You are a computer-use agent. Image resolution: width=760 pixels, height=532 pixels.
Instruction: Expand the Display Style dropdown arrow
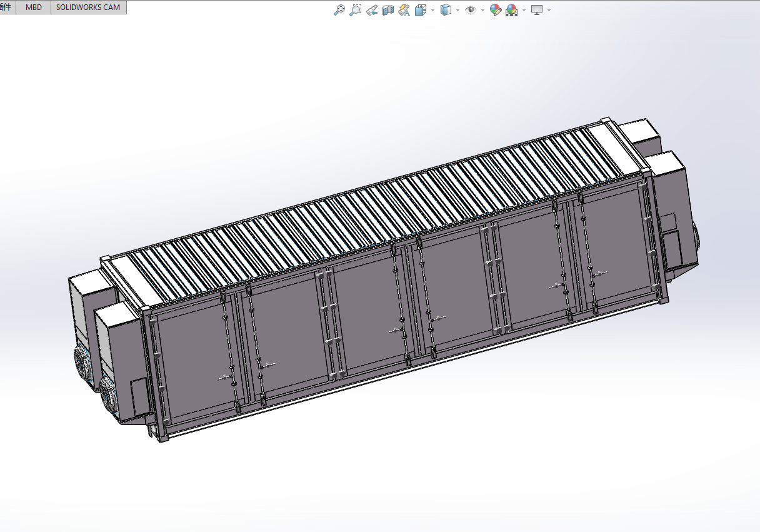[x=457, y=11]
